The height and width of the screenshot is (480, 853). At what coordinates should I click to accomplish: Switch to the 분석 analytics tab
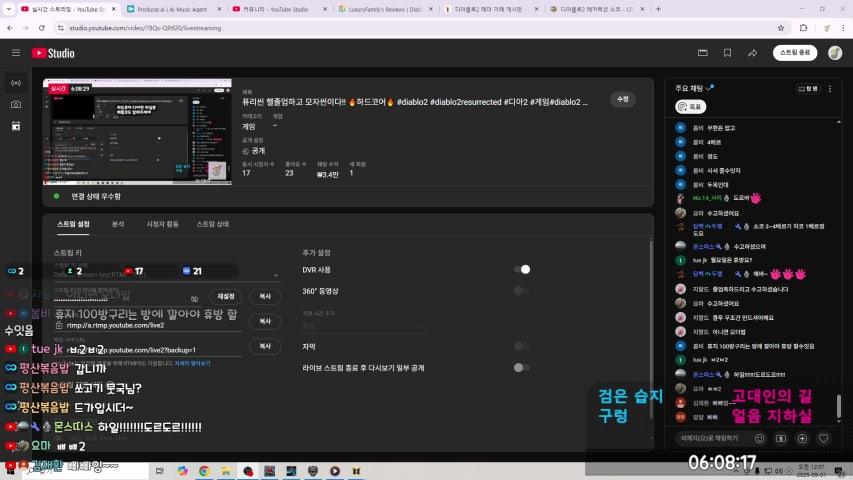[118, 224]
